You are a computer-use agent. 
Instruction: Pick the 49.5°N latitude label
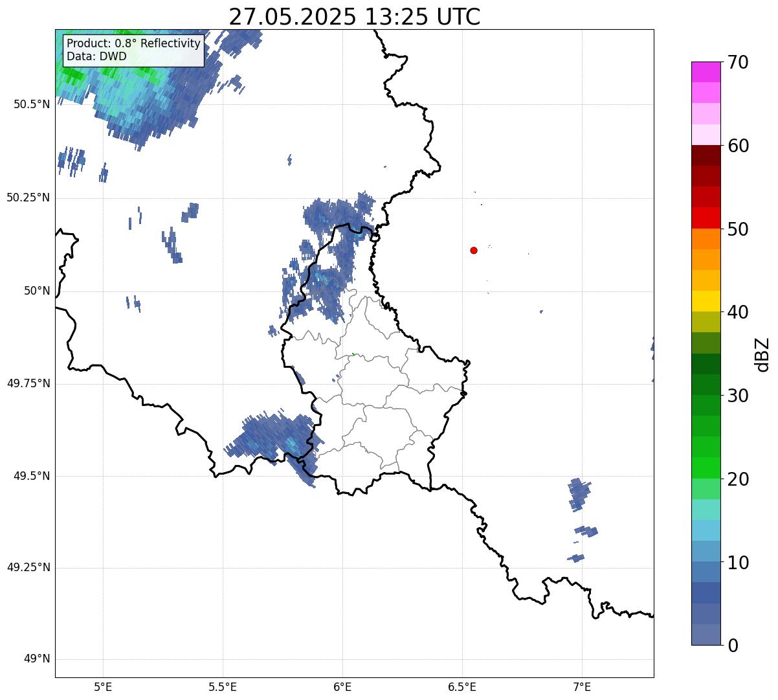(x=32, y=476)
